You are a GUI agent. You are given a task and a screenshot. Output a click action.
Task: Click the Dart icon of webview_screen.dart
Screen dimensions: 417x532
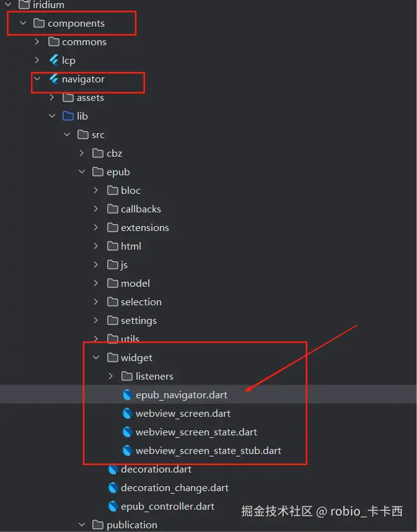(128, 413)
